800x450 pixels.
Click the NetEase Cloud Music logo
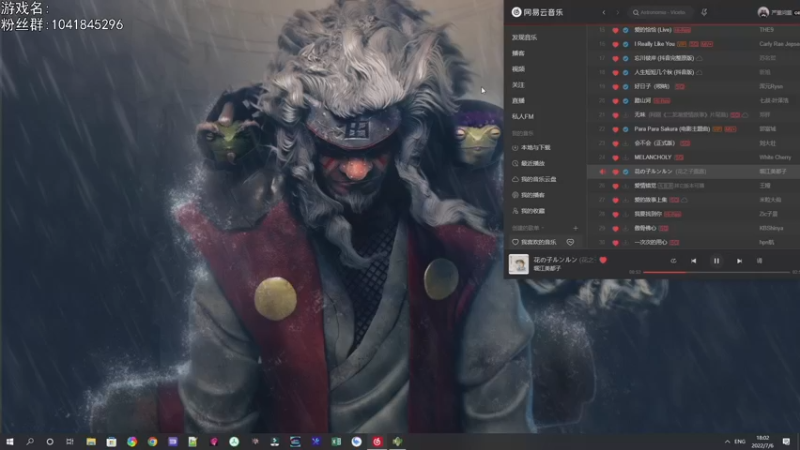pos(537,12)
